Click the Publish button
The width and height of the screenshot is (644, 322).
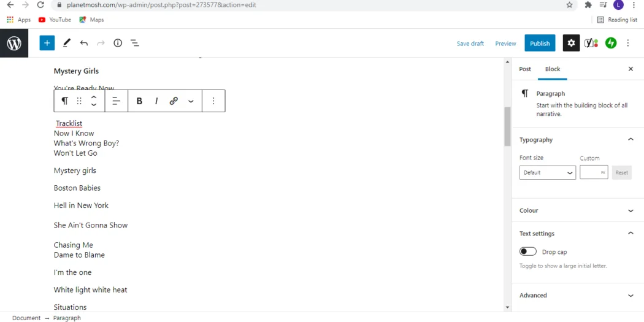[540, 43]
